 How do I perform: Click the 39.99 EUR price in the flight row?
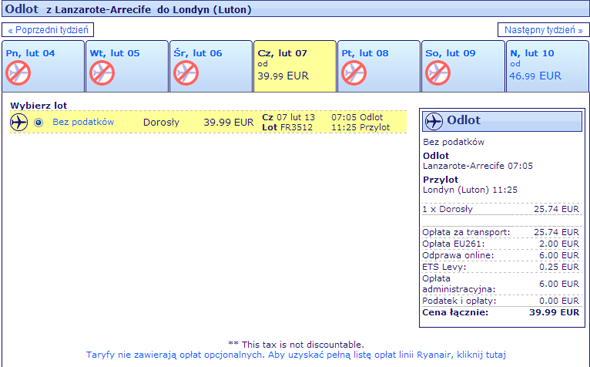click(229, 122)
